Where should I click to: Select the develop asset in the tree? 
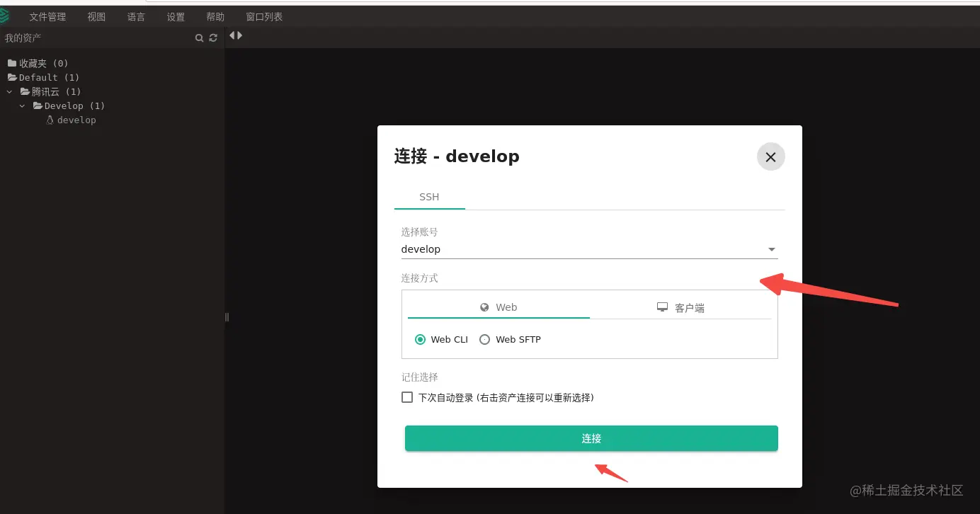76,120
